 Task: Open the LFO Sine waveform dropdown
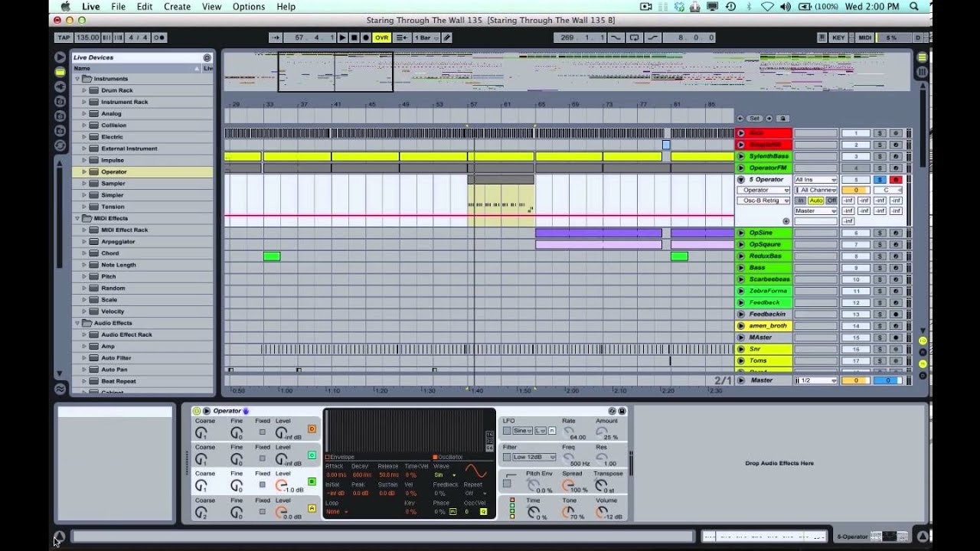pos(524,431)
